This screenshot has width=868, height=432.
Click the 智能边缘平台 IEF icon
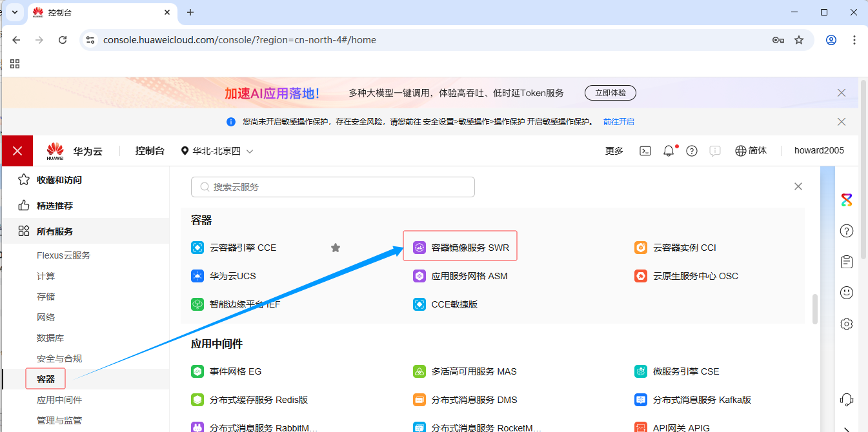pos(197,304)
